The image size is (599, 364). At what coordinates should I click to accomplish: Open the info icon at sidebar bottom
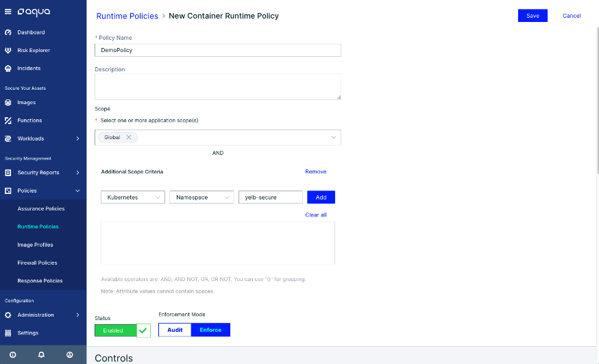(x=12, y=355)
